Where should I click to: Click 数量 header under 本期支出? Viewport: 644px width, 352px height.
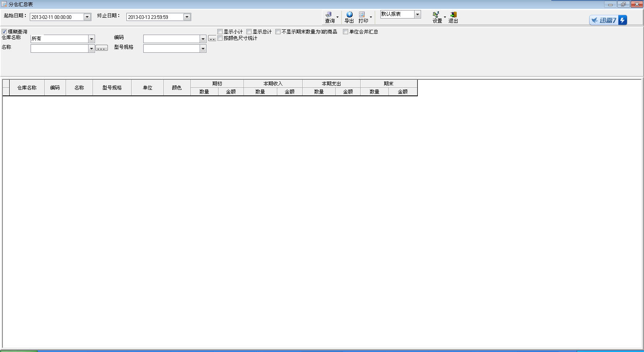[319, 91]
